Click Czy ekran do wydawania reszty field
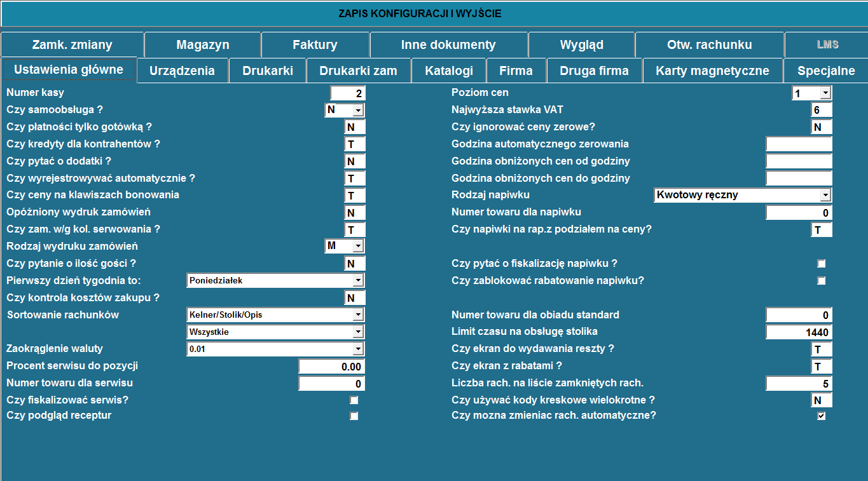868x481 pixels. click(822, 349)
